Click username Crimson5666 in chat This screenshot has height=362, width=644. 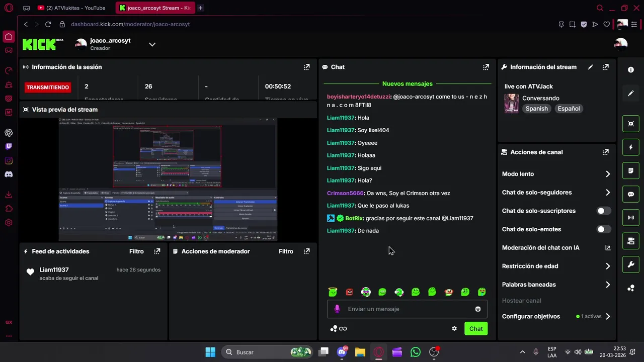click(x=345, y=193)
